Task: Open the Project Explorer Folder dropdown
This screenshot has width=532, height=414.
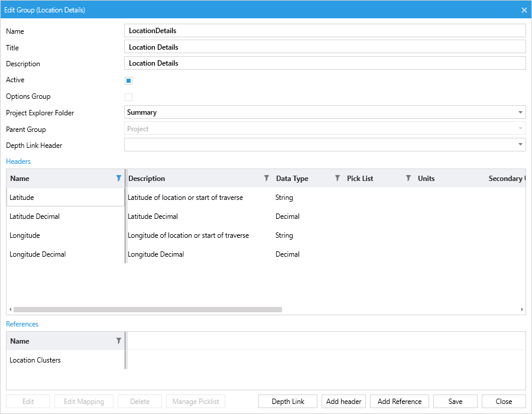Action: tap(520, 112)
